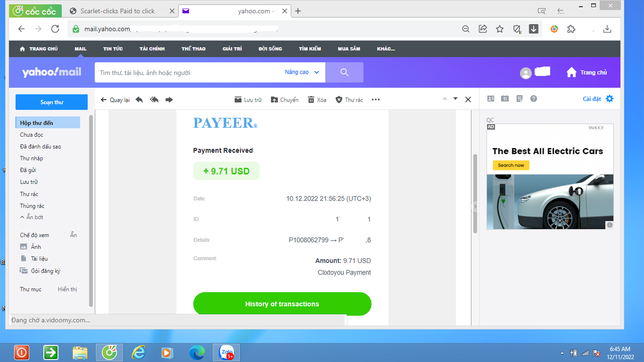Open more actions three-dot menu
Viewport: 644px width, 362px height.
[x=376, y=100]
